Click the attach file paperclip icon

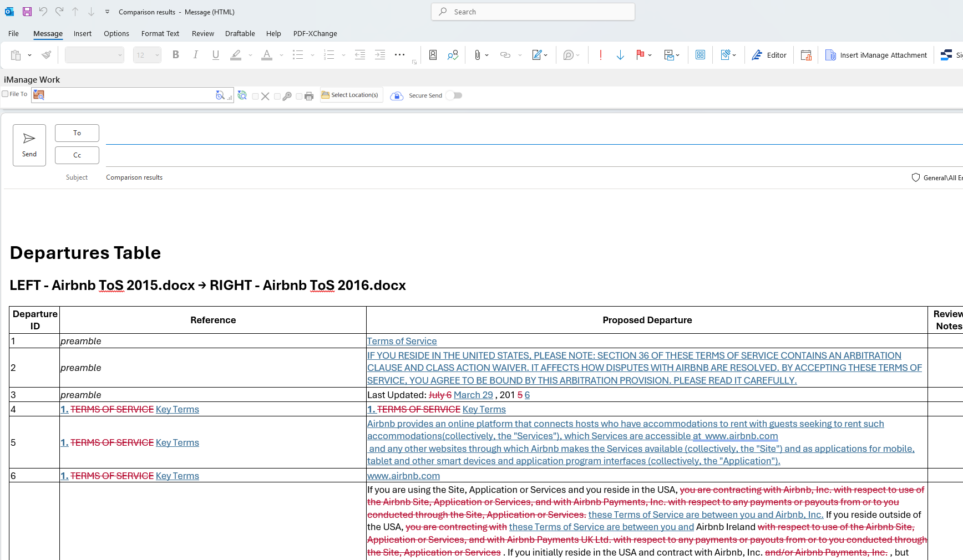477,55
